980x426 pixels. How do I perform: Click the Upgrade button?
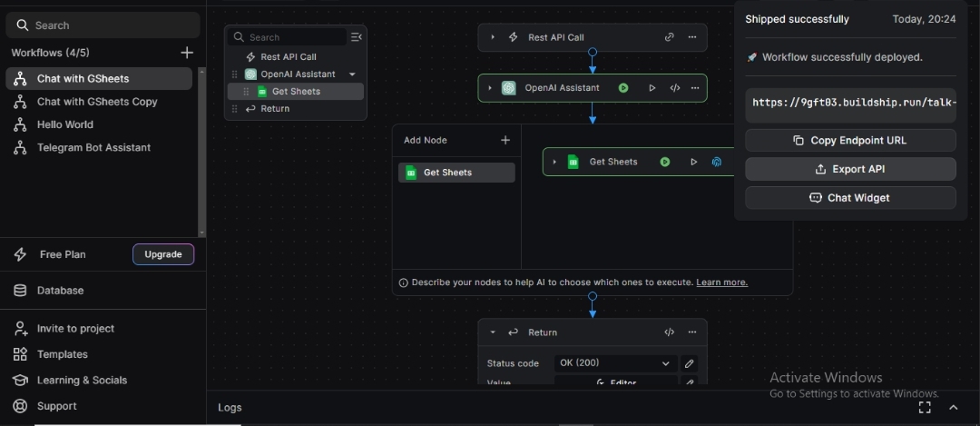tap(163, 254)
